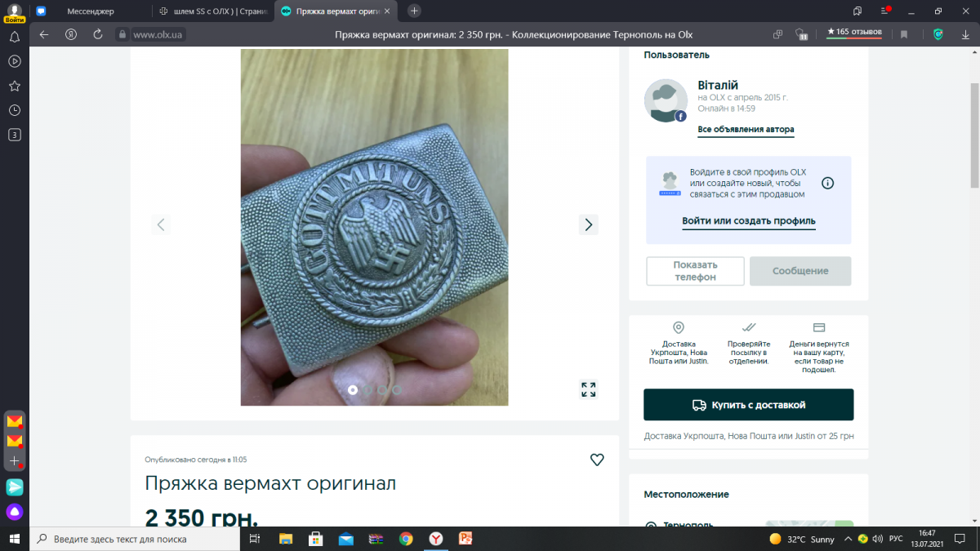This screenshot has width=980, height=551.
Task: Click Войти или создать профиль link
Action: (749, 221)
